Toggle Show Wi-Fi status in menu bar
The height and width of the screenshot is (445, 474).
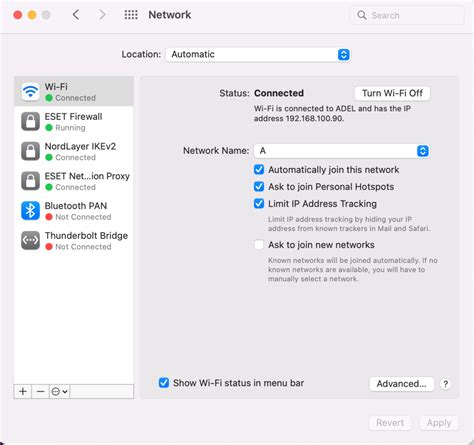[164, 383]
